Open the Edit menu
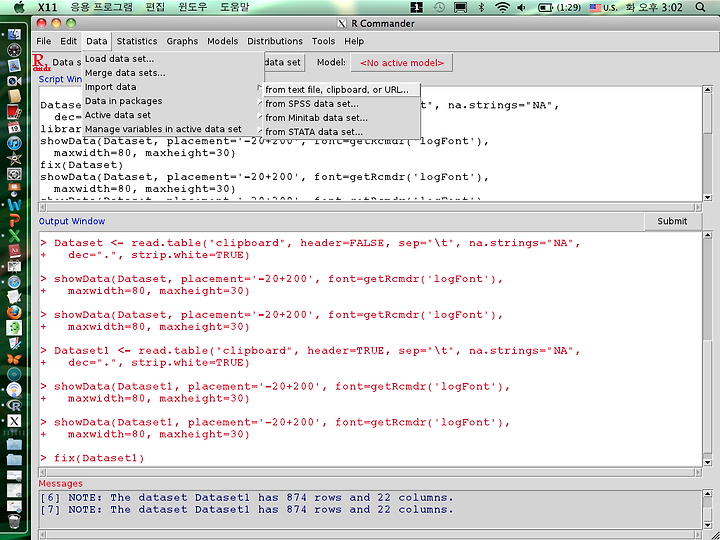The width and height of the screenshot is (720, 540). [x=68, y=41]
